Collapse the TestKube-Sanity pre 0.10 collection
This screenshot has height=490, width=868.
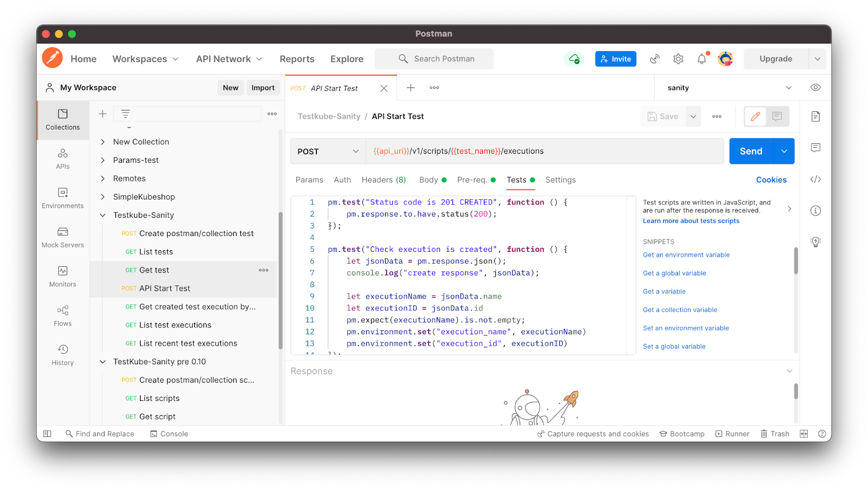point(103,362)
